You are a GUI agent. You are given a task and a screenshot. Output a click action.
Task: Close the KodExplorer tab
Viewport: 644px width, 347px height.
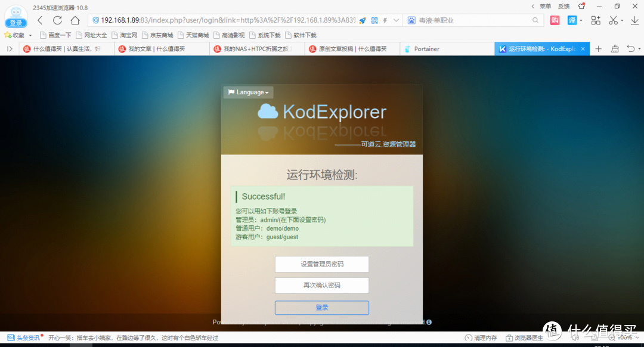583,49
